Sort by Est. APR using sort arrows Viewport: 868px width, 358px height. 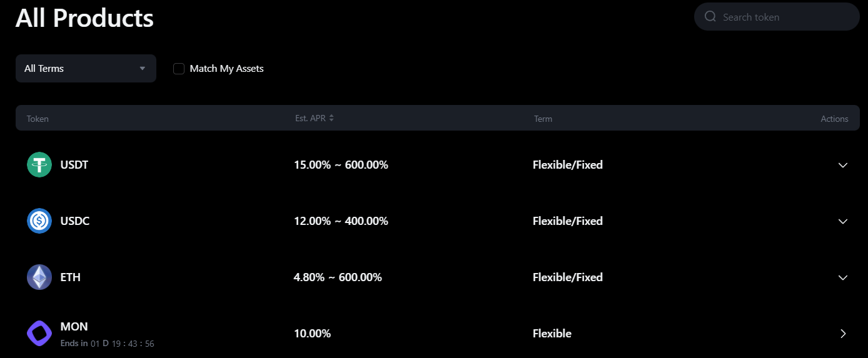[331, 118]
